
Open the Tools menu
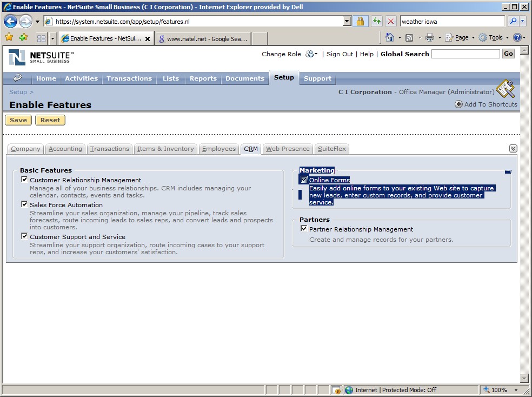[x=494, y=37]
